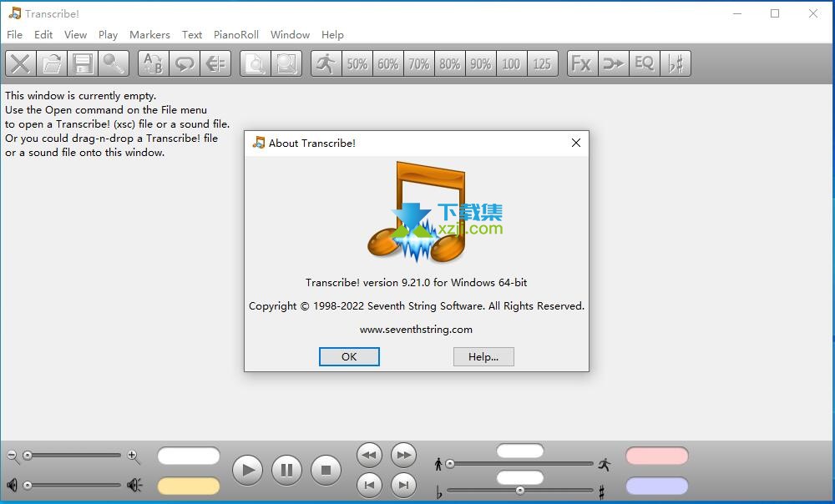Set playback speed to 100
This screenshot has height=504, width=835.
pyautogui.click(x=511, y=64)
